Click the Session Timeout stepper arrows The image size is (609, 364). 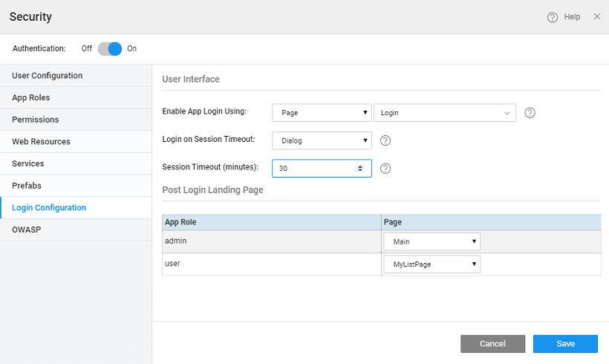coord(360,169)
